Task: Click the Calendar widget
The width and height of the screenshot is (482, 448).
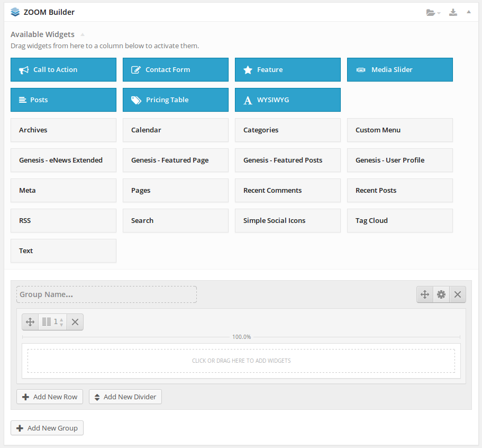Action: click(176, 130)
